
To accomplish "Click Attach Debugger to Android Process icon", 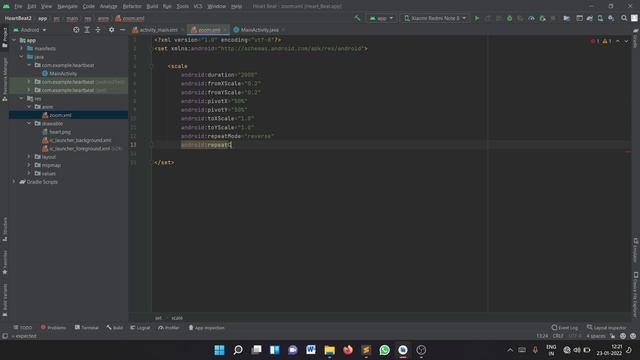I will coord(542,18).
